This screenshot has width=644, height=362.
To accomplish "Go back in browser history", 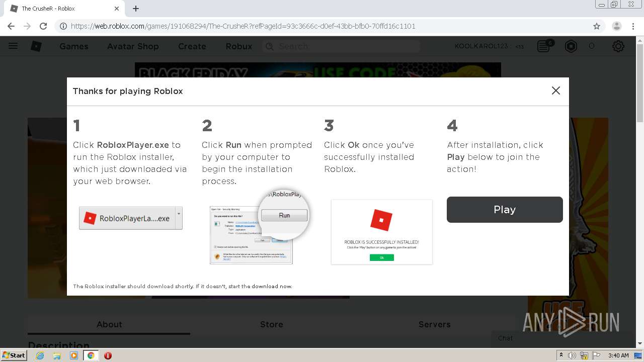I will coord(11,26).
